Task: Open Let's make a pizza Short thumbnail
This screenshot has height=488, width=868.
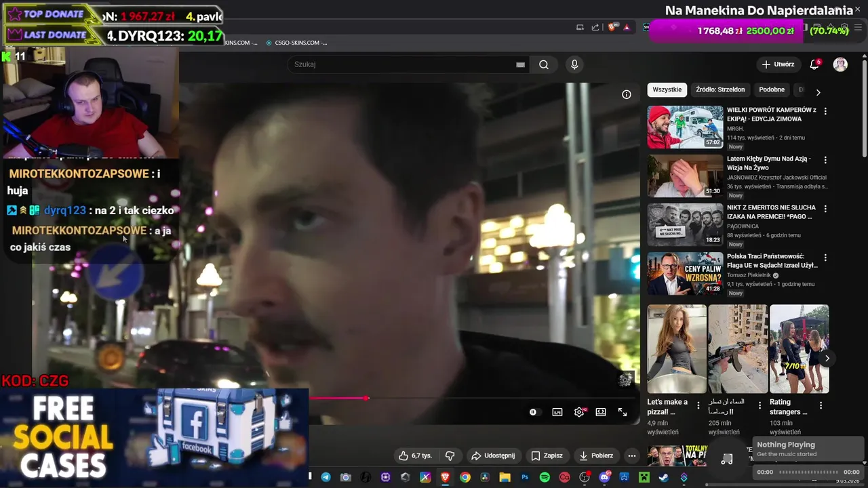Action: click(677, 349)
